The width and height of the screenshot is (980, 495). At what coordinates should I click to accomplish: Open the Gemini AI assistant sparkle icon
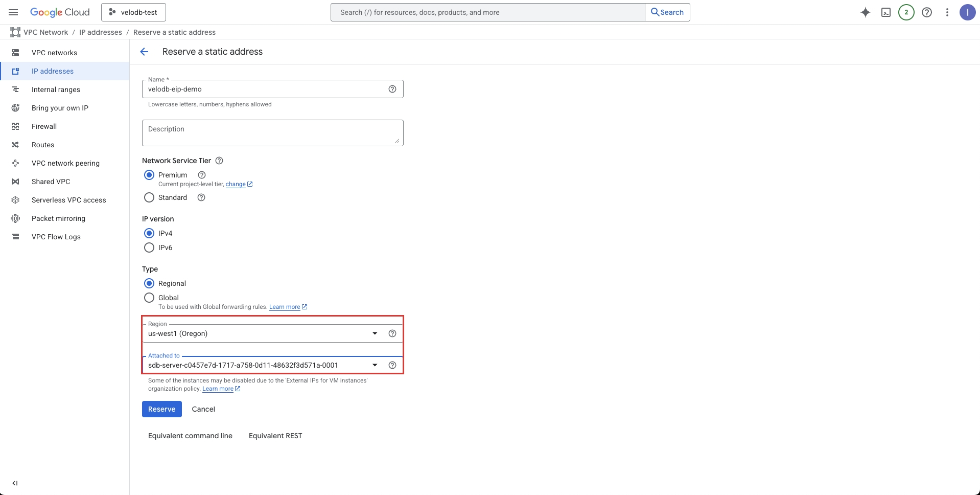[x=865, y=12]
